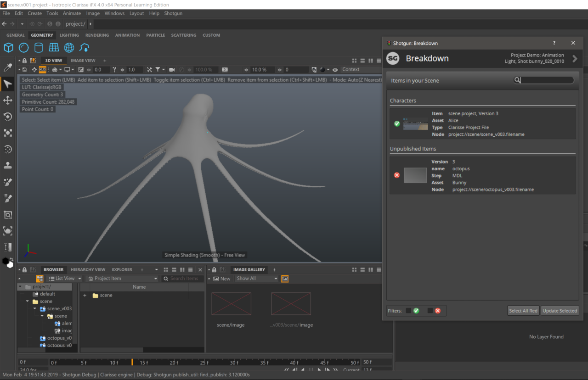The width and height of the screenshot is (588, 380).
Task: Switch to the LIGHTING shelf tab
Action: tap(69, 35)
